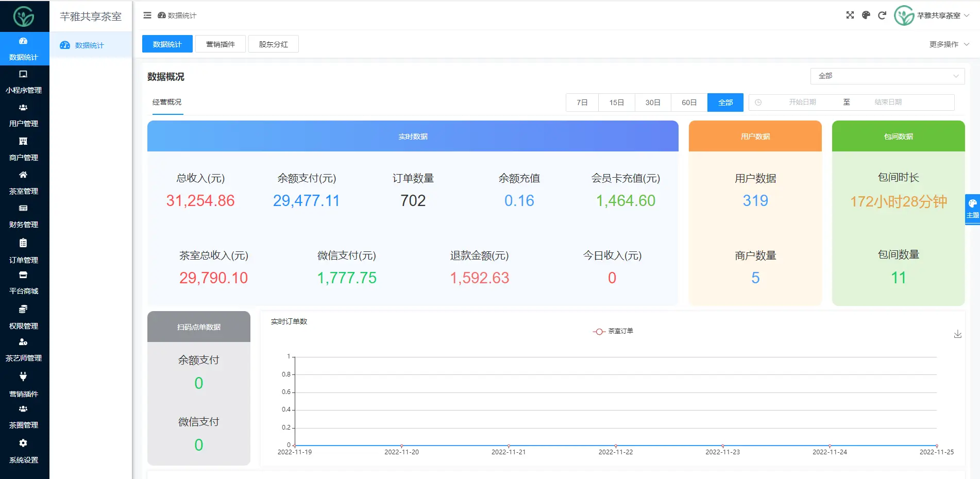Switch to the 股东分红 tab
This screenshot has width=980, height=479.
[x=273, y=44]
